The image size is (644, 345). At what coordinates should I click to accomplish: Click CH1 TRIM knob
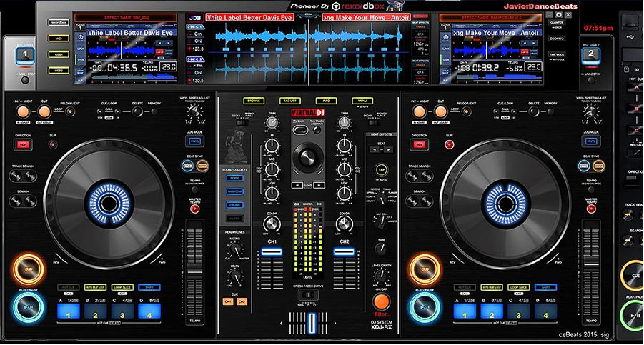pos(272,122)
